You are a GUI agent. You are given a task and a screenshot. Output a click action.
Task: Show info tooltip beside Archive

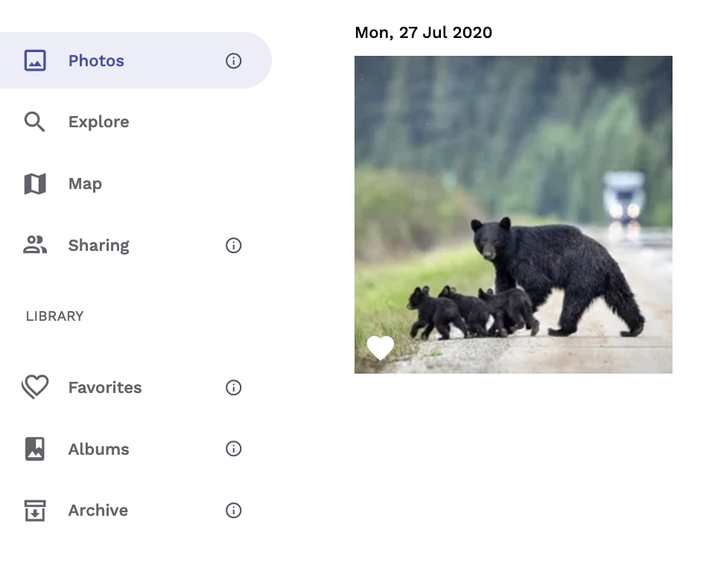pos(233,511)
